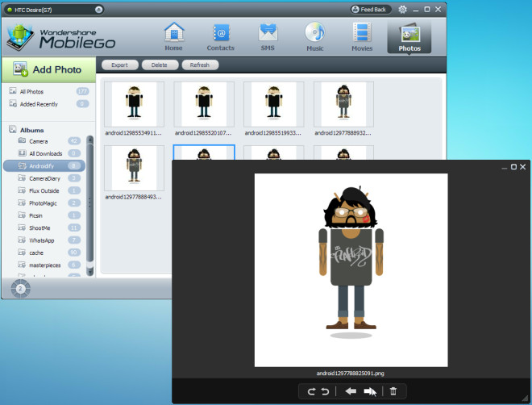This screenshot has width=532, height=405.
Task: Click the All Photos count badge
Action: click(82, 91)
